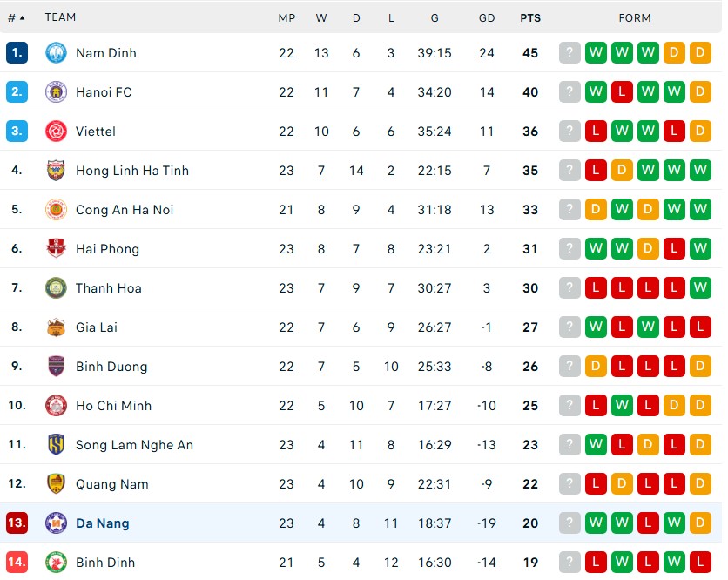Click Hanoi FC's red L form badge
Image resolution: width=728 pixels, height=580 pixels.
click(622, 91)
